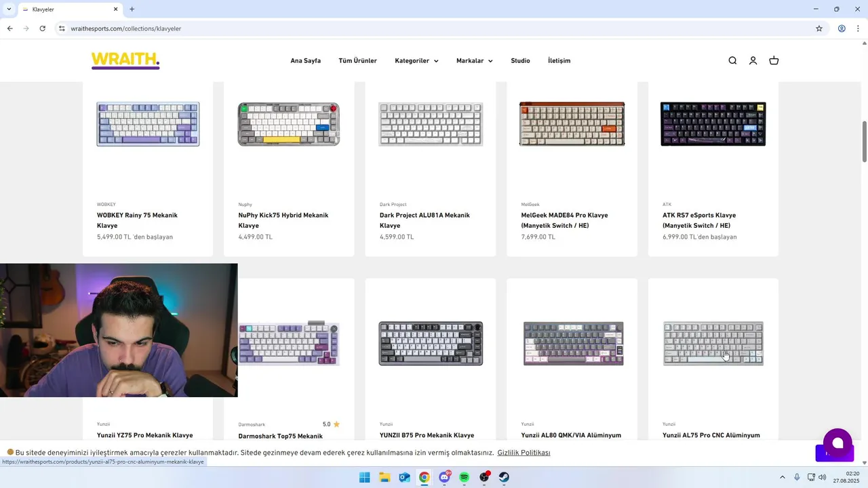Open Yunzii YZ75 Pro Mekanik Klavye

144,435
